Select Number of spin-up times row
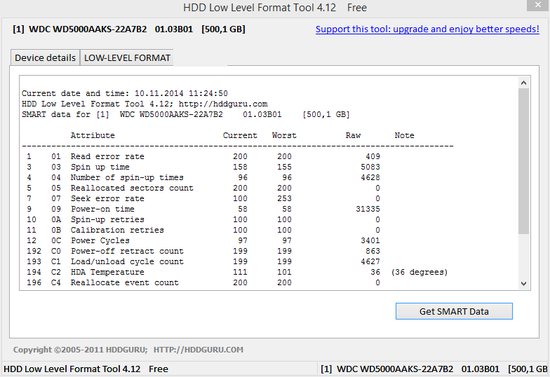This screenshot has height=377, width=550. (x=203, y=177)
